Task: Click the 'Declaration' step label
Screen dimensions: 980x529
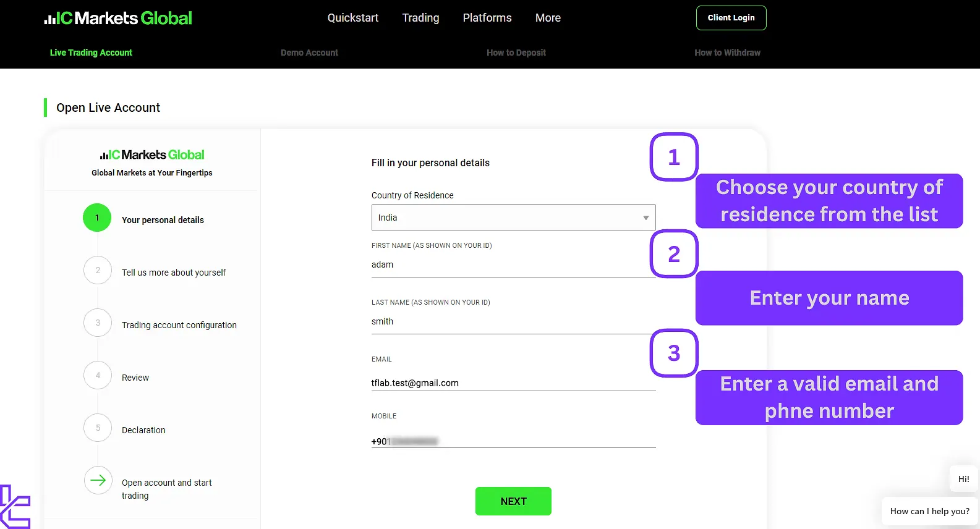Action: click(143, 430)
